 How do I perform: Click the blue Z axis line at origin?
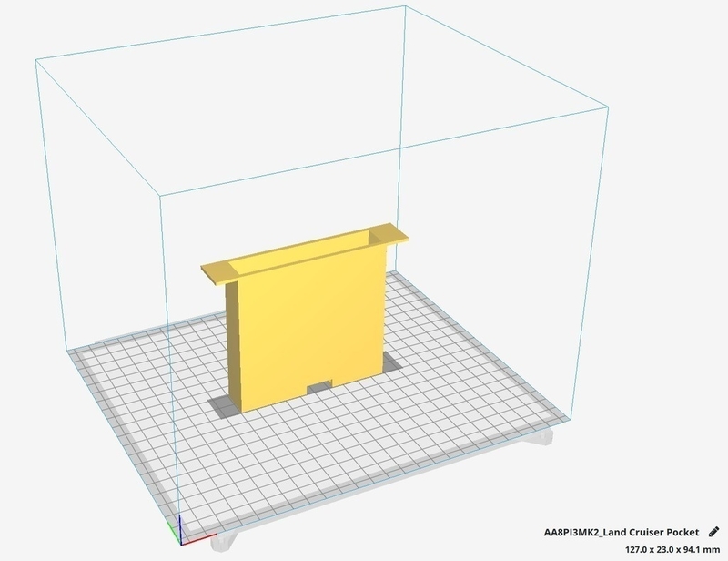[179, 525]
